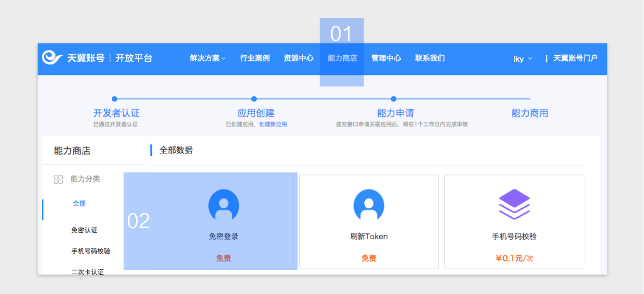Choose the 免密认证 category
This screenshot has height=294, width=644.
click(84, 230)
